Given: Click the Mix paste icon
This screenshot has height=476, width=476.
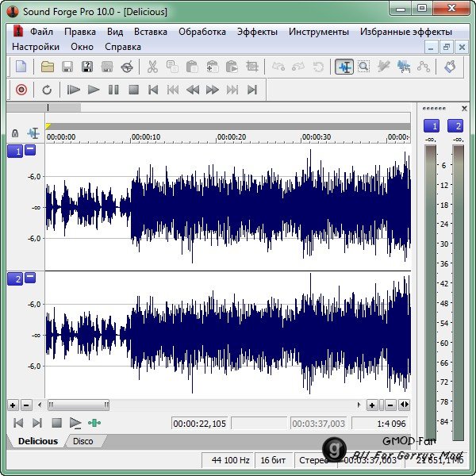Looking at the screenshot, I should [x=212, y=67].
